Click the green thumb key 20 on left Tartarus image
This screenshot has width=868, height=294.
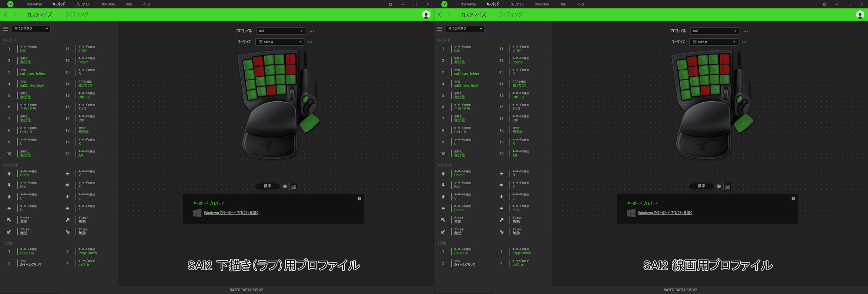[309, 123]
